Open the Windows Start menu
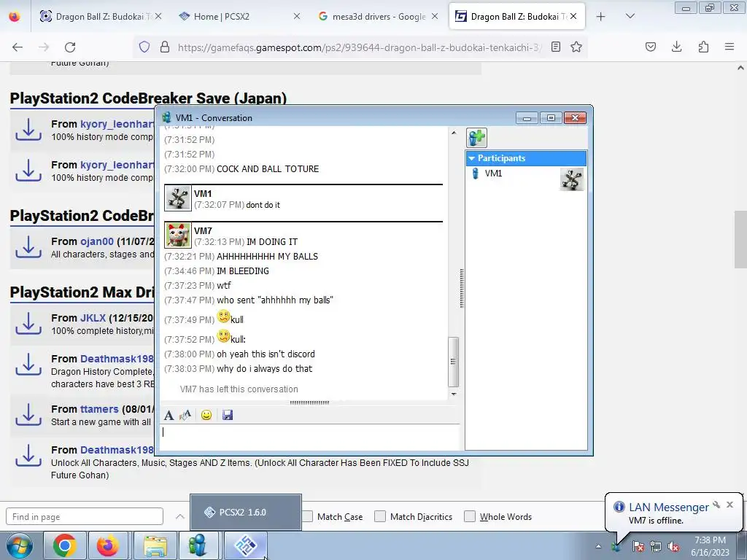 coord(19,545)
